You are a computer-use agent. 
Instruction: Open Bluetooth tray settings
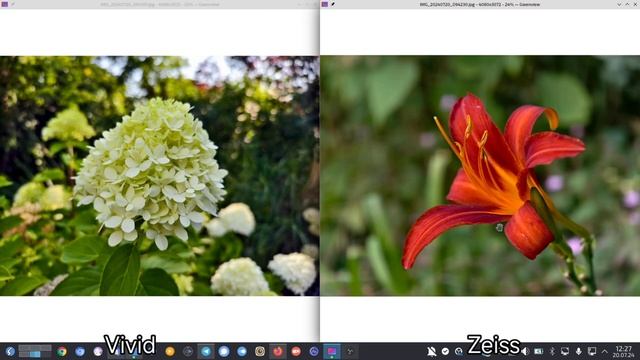point(552,351)
